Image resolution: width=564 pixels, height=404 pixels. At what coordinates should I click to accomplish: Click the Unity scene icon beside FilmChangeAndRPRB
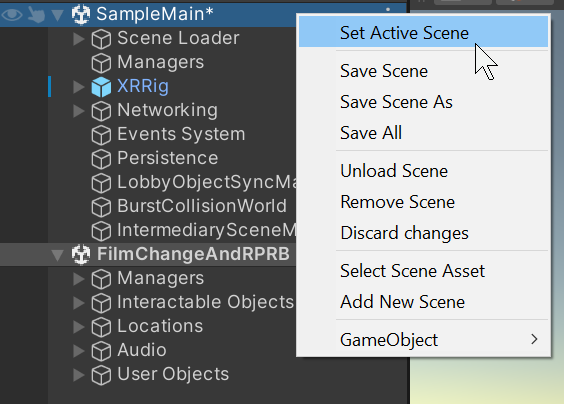click(x=81, y=254)
